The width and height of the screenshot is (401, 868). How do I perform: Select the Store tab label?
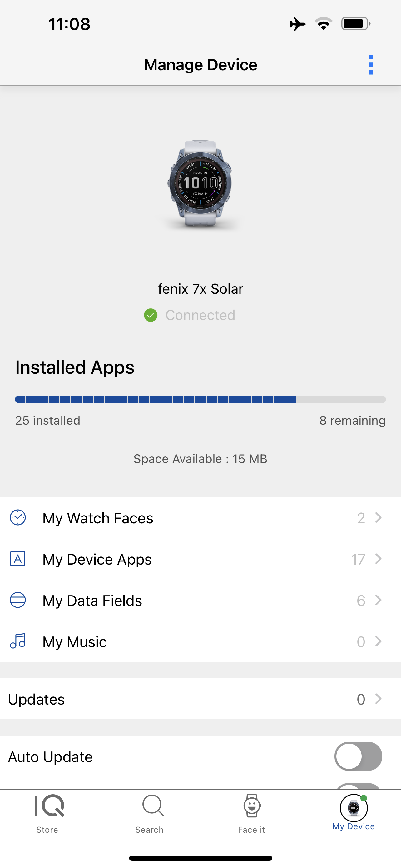click(47, 830)
